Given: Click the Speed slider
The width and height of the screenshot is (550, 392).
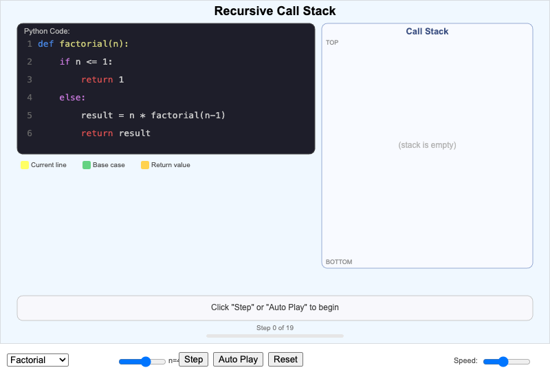Looking at the screenshot, I should pos(507,362).
